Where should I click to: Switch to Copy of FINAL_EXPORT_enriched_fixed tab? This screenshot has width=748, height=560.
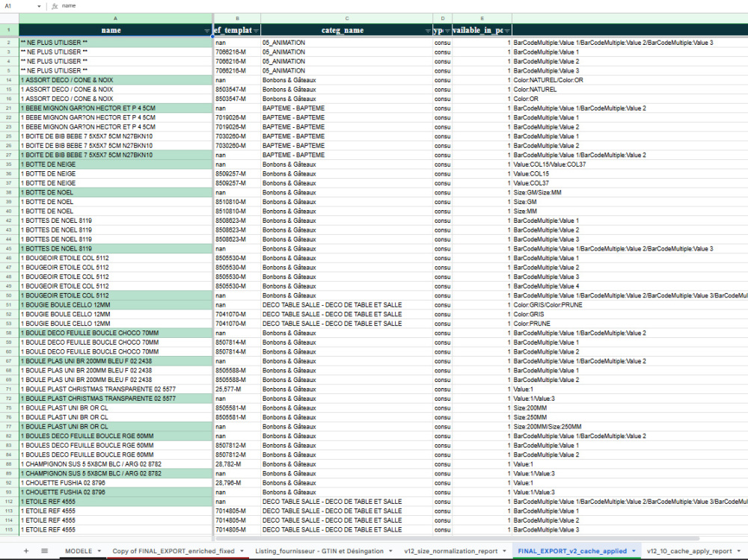point(174,551)
